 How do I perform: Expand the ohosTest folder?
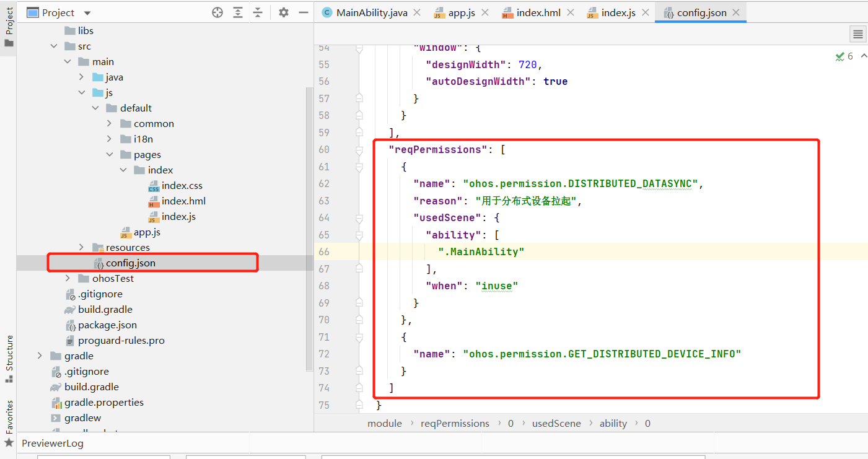pos(68,279)
